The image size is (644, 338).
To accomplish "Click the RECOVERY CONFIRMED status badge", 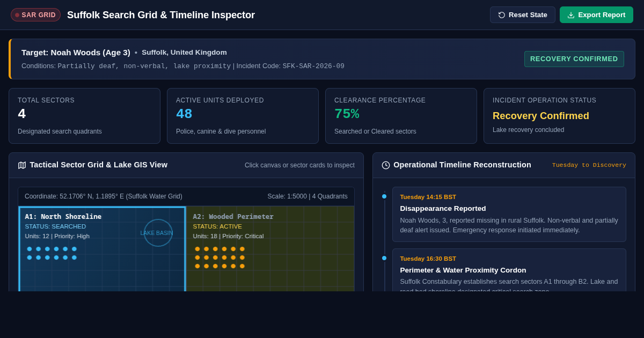I will coord(574,59).
